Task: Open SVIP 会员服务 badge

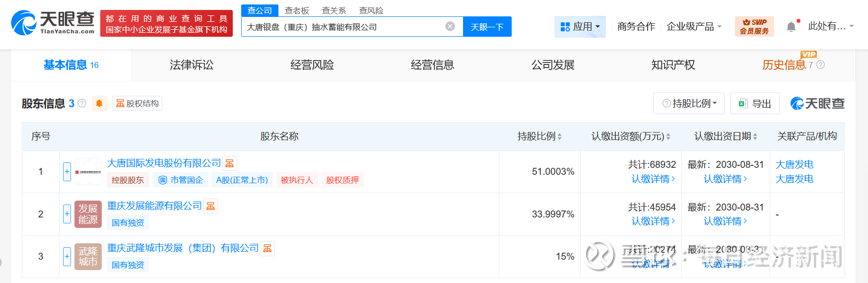Action: pyautogui.click(x=754, y=26)
